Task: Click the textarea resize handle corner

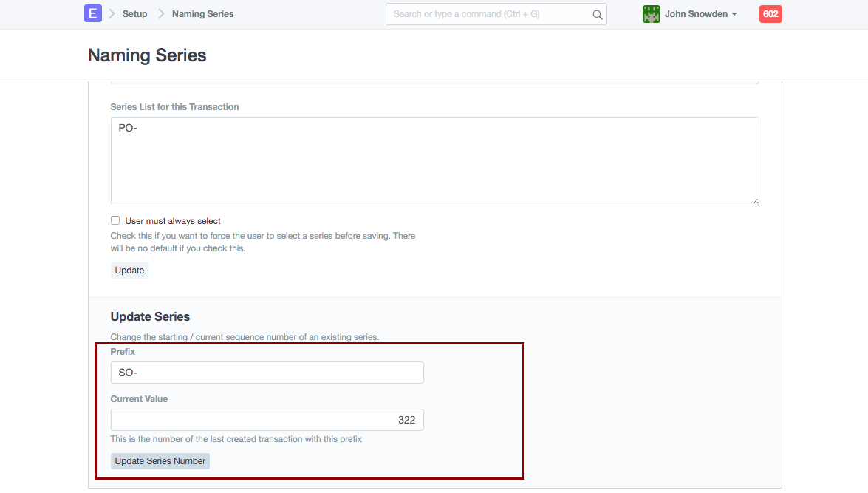Action: [755, 201]
